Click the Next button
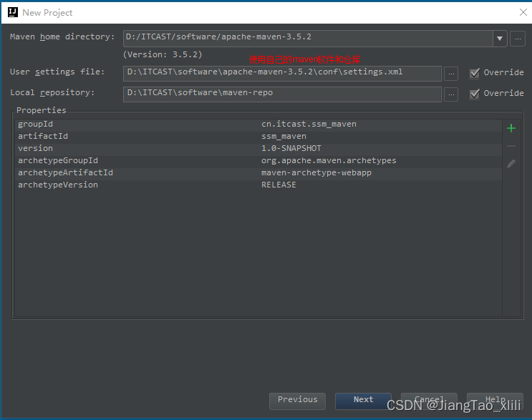Image resolution: width=532 pixels, height=420 pixels. pyautogui.click(x=363, y=401)
